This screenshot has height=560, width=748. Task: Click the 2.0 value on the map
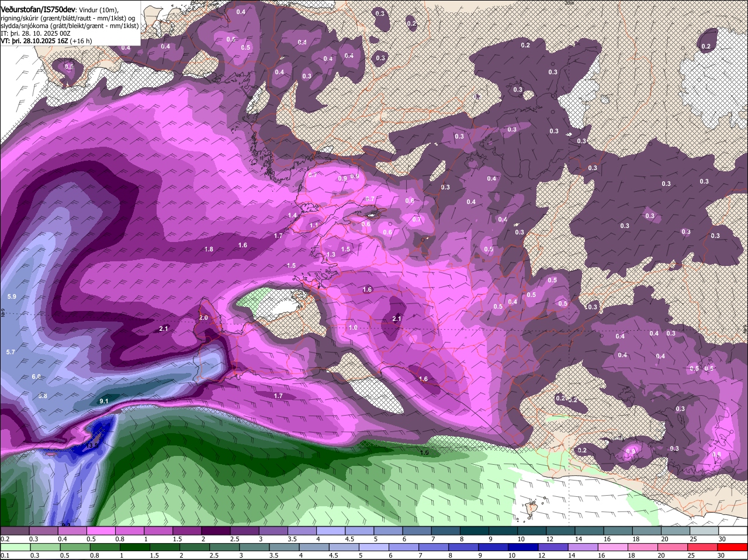(203, 317)
